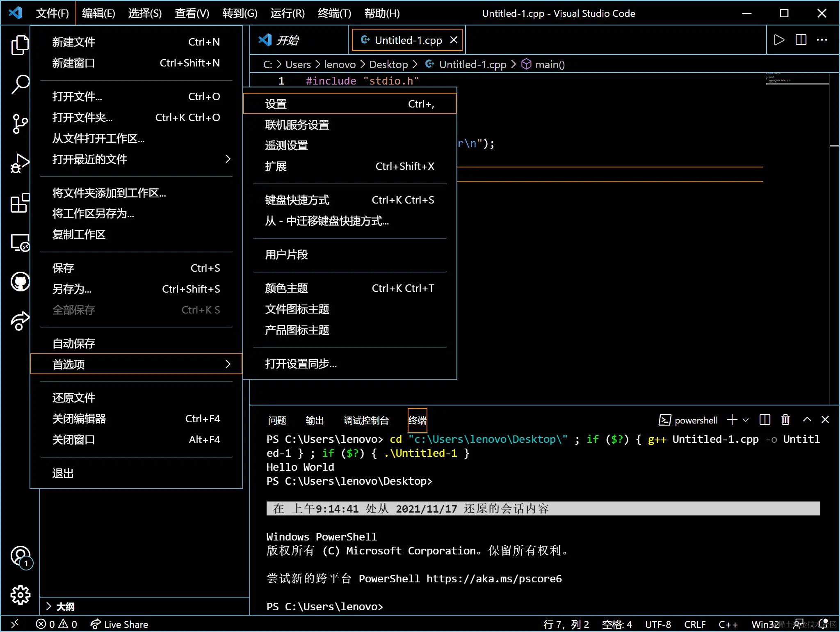Open the Extensions view icon
This screenshot has width=840, height=632.
coord(20,203)
